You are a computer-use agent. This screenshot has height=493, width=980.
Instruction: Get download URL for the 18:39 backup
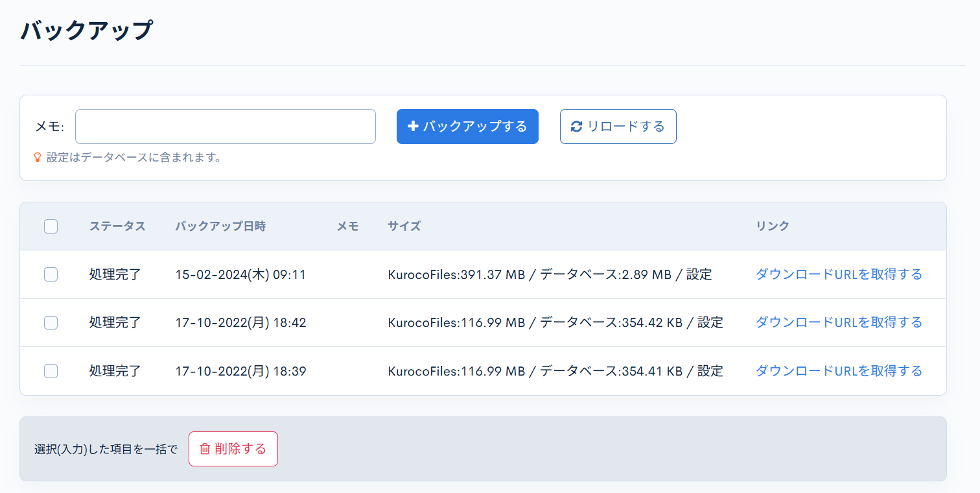(839, 370)
